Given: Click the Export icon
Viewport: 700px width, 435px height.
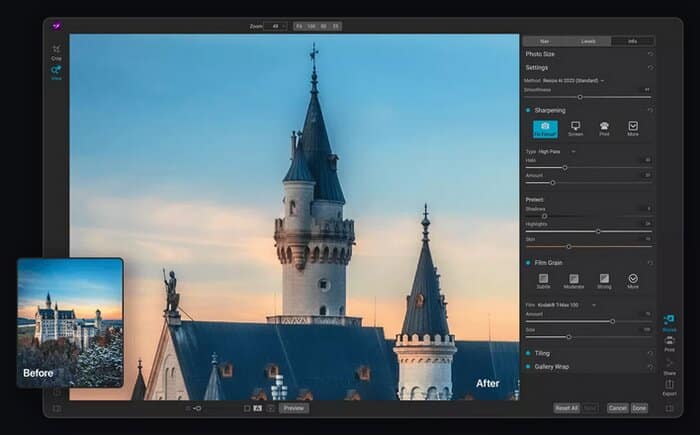Looking at the screenshot, I should 669,387.
